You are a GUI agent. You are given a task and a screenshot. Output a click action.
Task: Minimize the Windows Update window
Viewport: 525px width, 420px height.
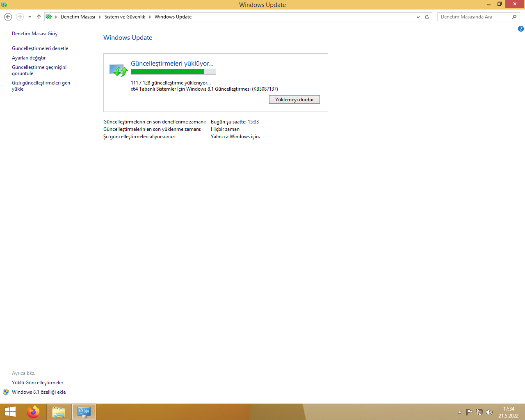[489, 5]
